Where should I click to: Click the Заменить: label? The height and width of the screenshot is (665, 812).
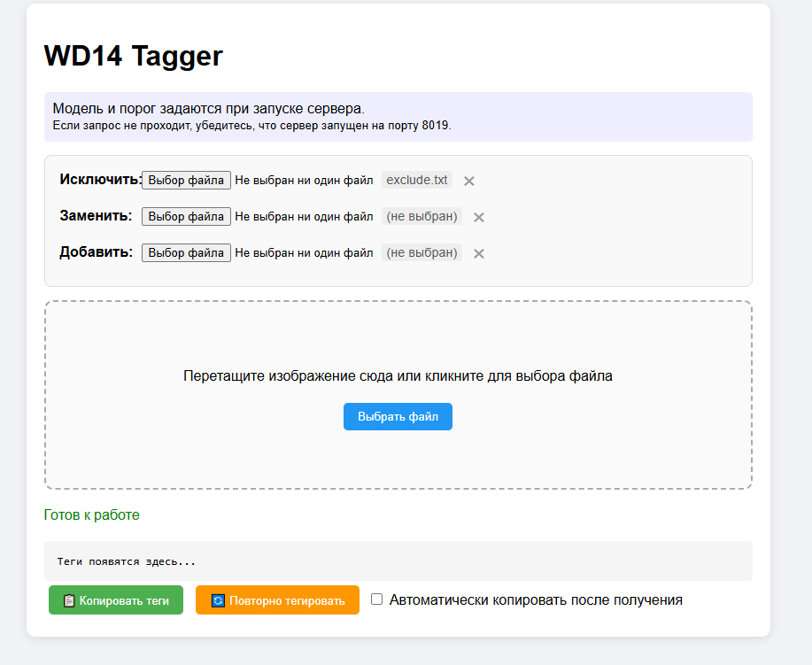click(96, 215)
